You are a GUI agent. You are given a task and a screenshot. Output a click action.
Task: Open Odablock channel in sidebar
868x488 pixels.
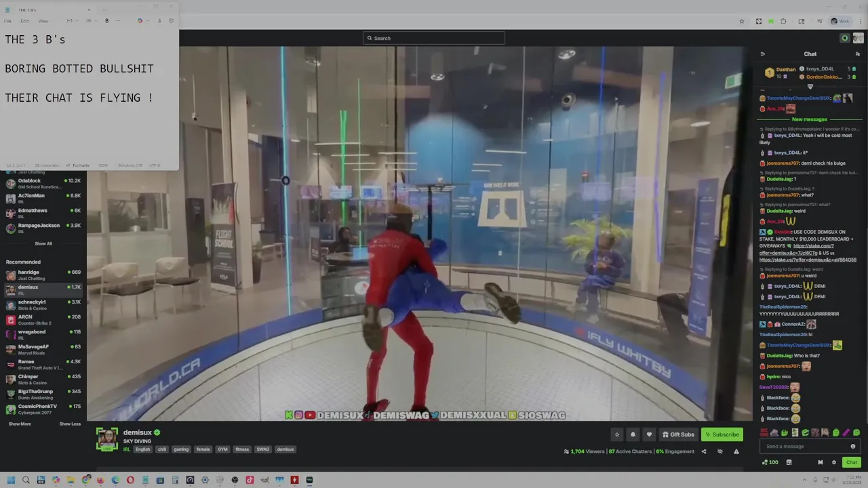[x=43, y=184]
